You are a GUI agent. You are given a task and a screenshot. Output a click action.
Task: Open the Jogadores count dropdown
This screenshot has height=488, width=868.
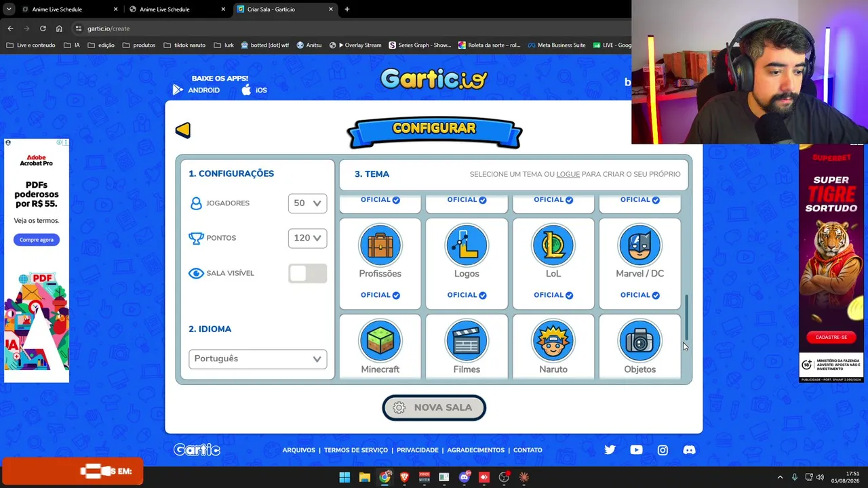coord(307,203)
